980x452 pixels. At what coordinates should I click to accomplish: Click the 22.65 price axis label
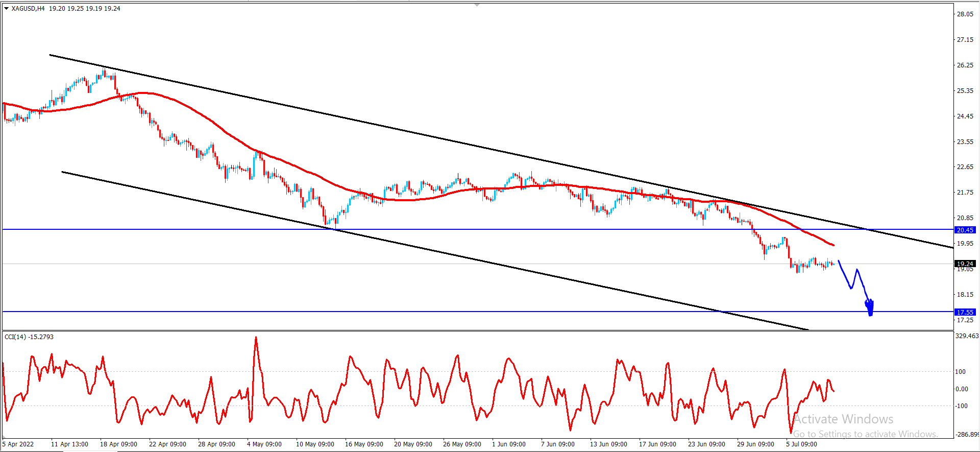click(x=965, y=166)
